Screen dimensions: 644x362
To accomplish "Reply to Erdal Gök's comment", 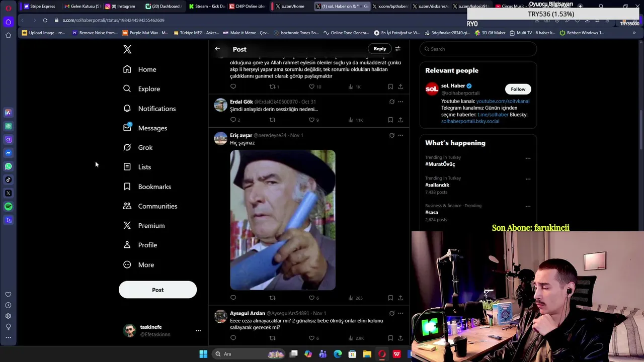I will (233, 120).
